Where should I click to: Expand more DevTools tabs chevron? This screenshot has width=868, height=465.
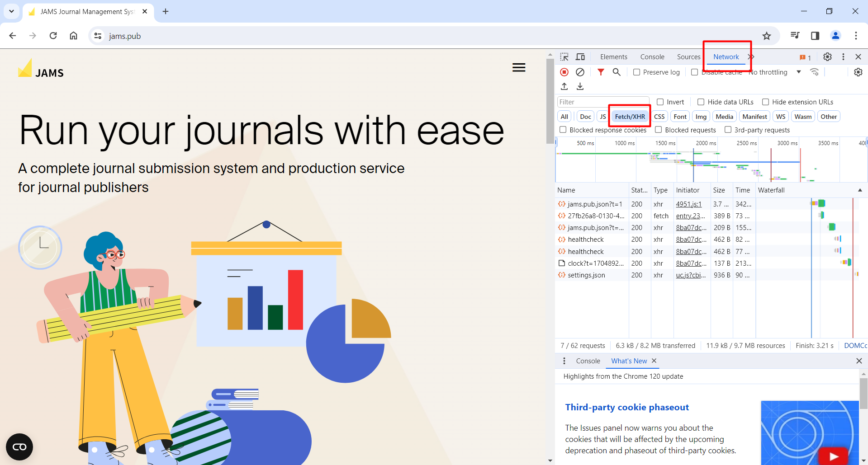[x=751, y=57]
